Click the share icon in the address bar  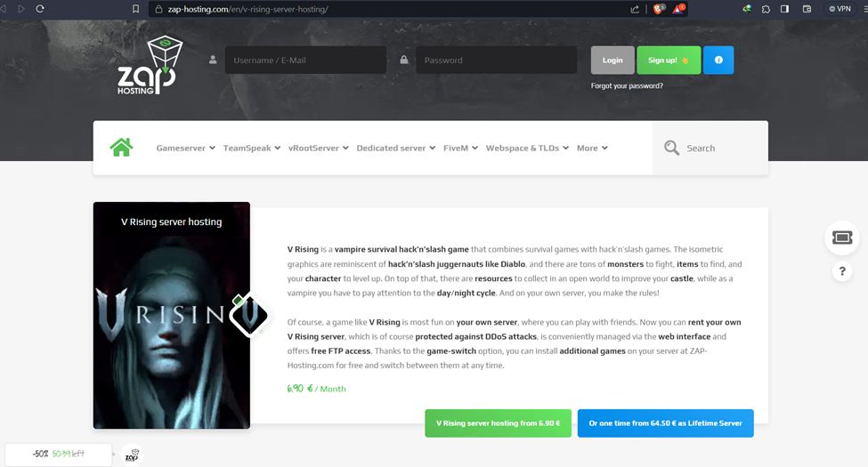click(635, 9)
